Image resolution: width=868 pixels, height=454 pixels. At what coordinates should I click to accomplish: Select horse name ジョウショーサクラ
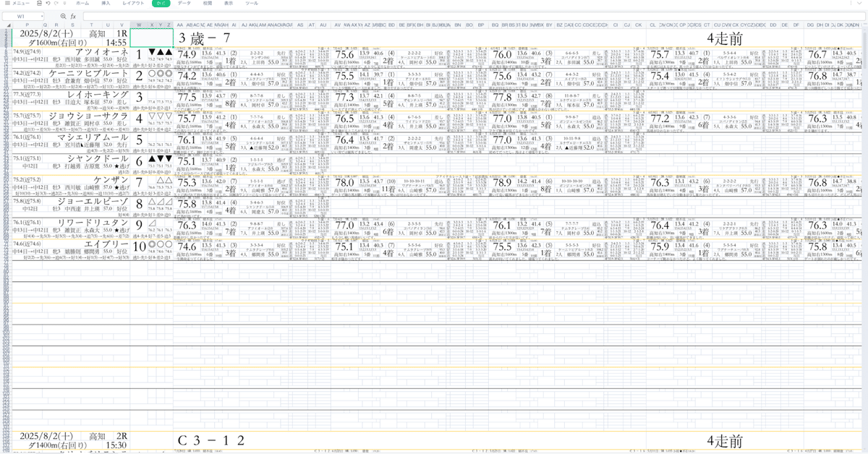90,116
